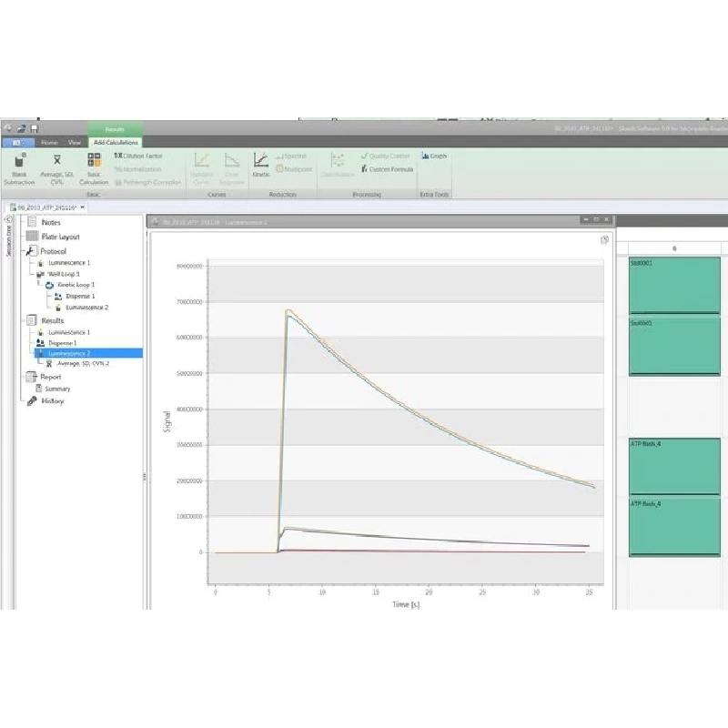Close the 96_2013_ATP document tab
The height and width of the screenshot is (728, 728).
[x=83, y=207]
